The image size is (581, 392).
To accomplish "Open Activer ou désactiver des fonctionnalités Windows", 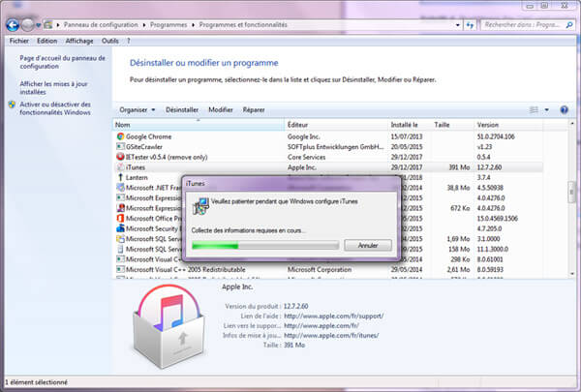I will (x=55, y=108).
